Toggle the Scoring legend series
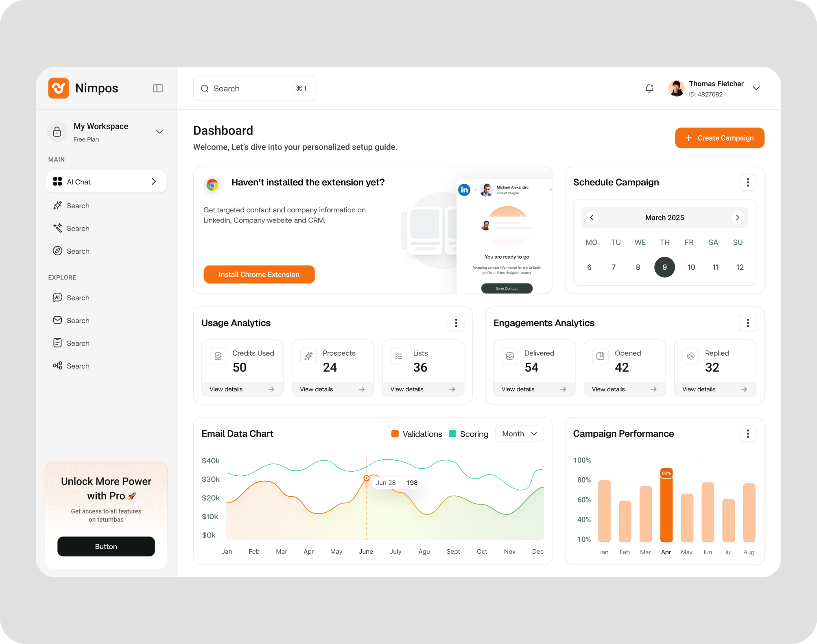Screen dimensions: 817x644 point(469,434)
